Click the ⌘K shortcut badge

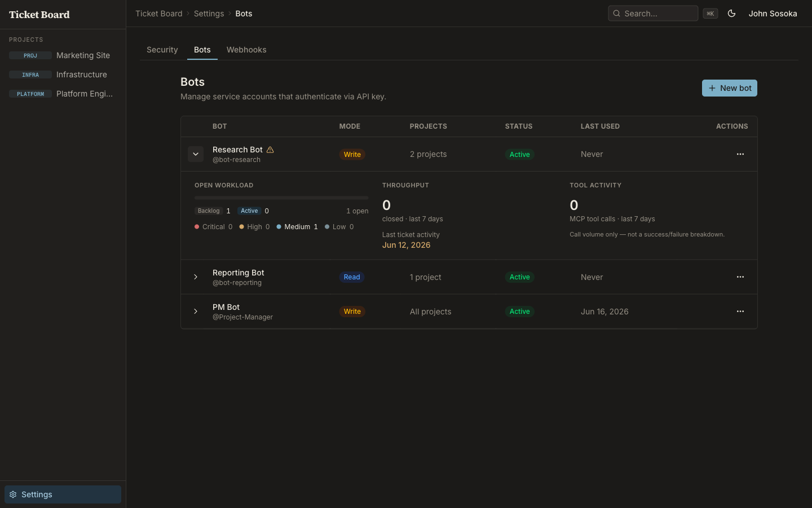tap(710, 14)
